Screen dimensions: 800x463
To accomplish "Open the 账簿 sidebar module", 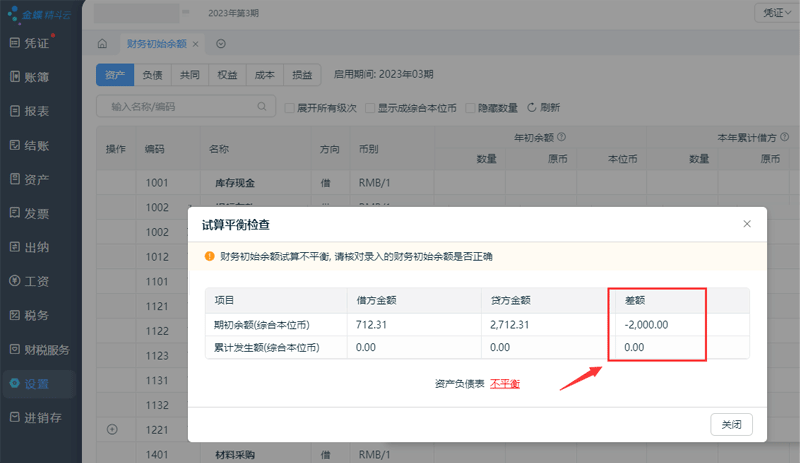I will (36, 77).
